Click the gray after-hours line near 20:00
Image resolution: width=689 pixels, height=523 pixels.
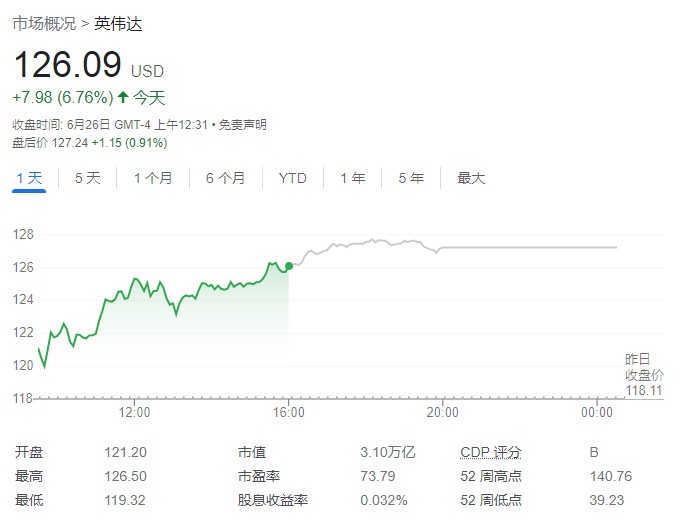[442, 247]
